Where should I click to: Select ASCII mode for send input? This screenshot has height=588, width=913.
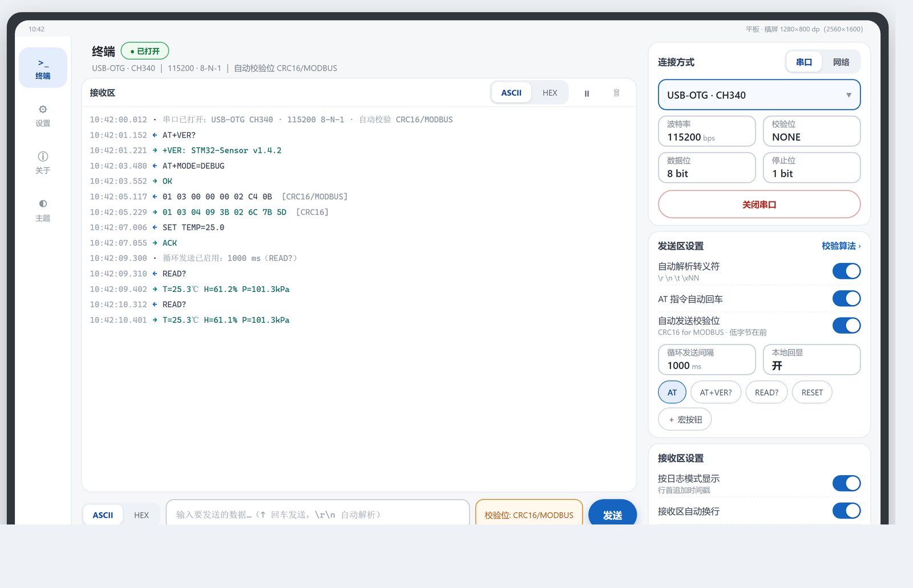(x=103, y=515)
